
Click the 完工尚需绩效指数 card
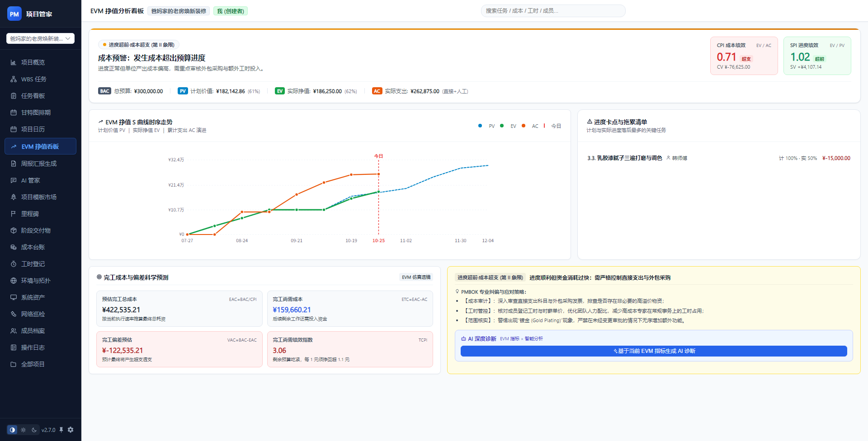[x=350, y=349]
